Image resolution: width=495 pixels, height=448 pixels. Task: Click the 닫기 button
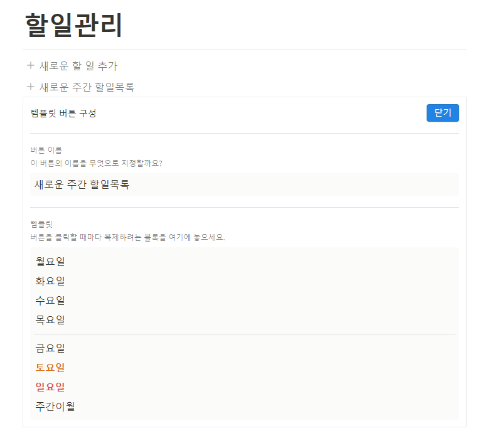click(x=442, y=113)
